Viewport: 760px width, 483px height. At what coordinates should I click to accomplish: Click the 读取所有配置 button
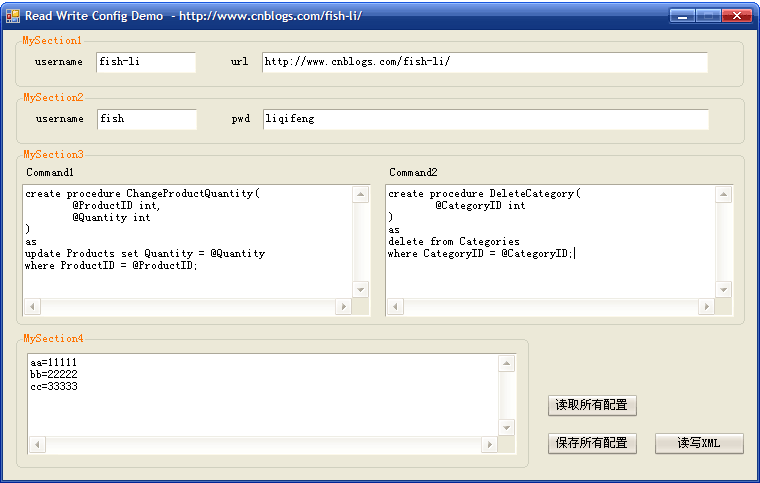click(x=592, y=405)
